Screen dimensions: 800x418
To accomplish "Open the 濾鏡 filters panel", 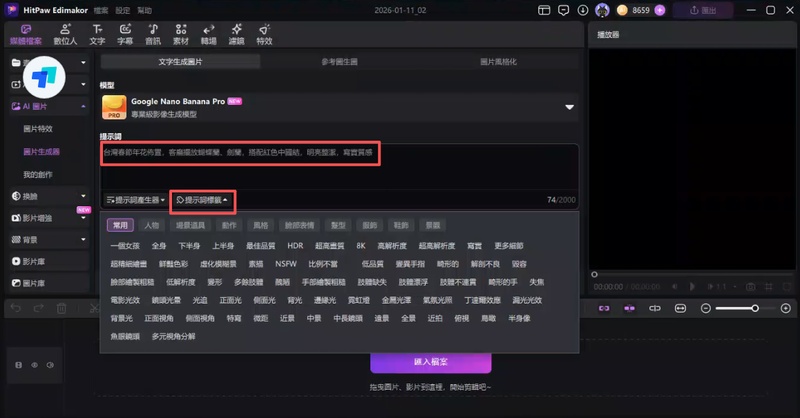I will (236, 34).
